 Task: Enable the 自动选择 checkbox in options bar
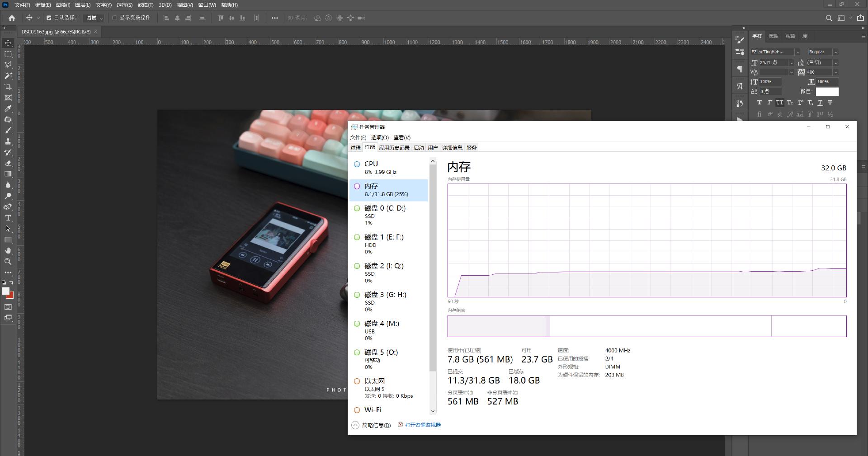coord(49,18)
